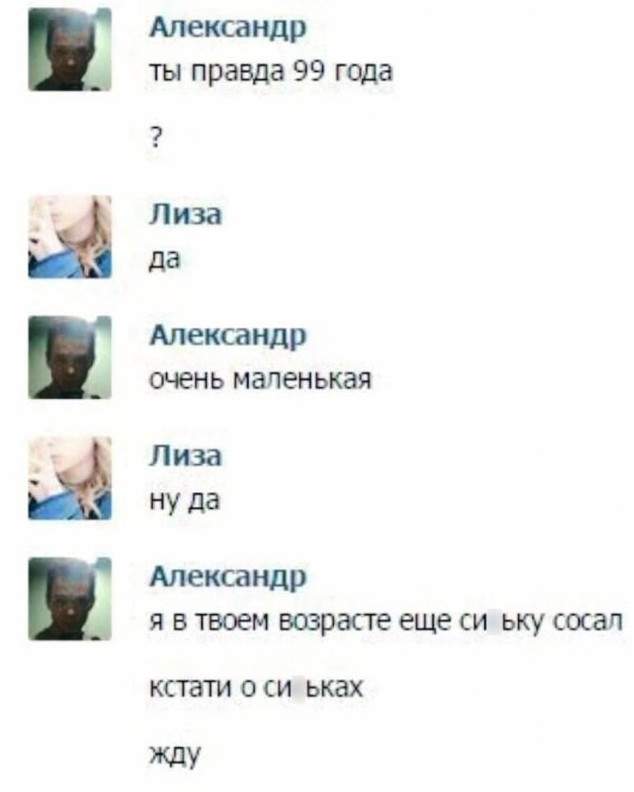Open Александр name above 'я в твоем возрасте'

click(x=228, y=578)
